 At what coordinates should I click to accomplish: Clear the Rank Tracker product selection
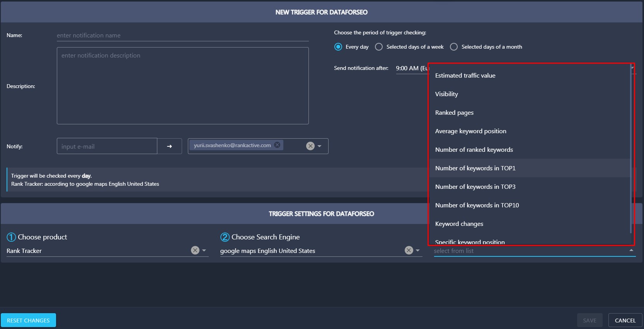(x=195, y=250)
